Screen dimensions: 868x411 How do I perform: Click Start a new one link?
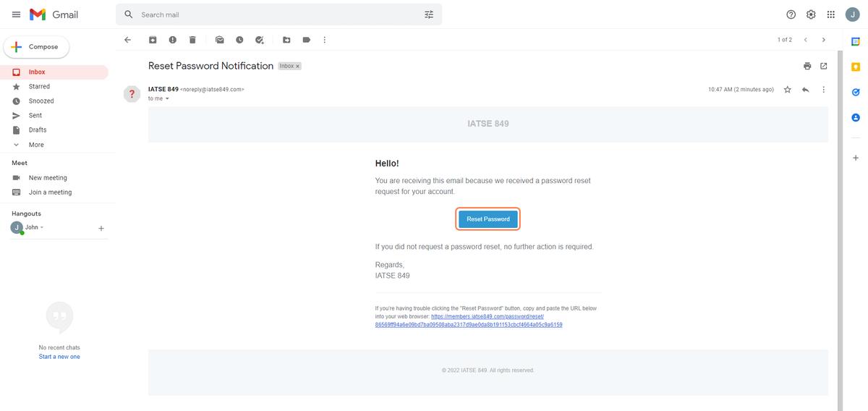pyautogui.click(x=59, y=357)
